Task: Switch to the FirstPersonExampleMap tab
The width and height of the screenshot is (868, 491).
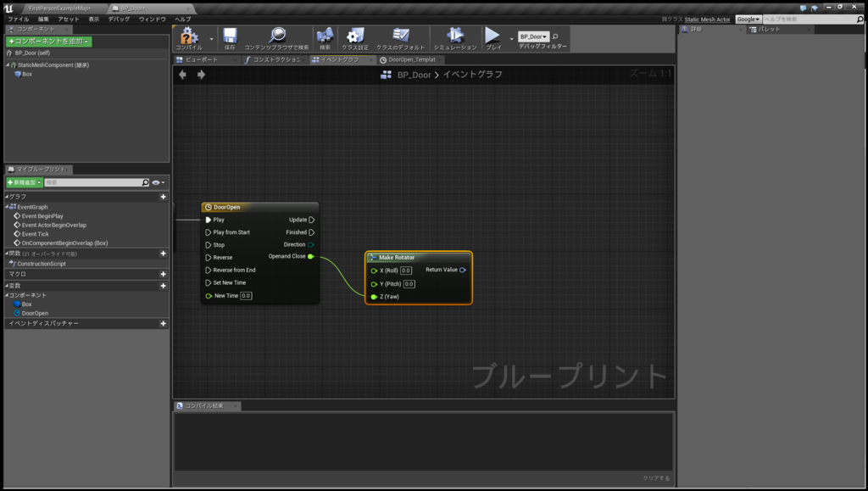Action: (58, 8)
